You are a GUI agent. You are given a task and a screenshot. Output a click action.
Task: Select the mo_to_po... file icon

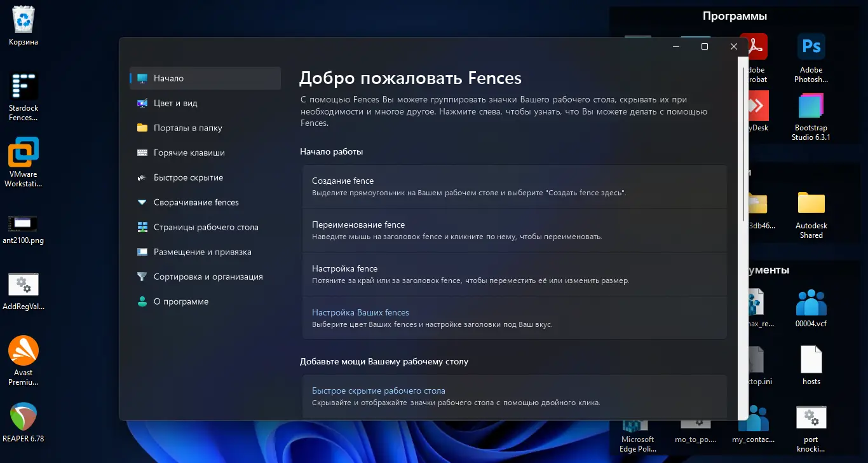click(695, 431)
